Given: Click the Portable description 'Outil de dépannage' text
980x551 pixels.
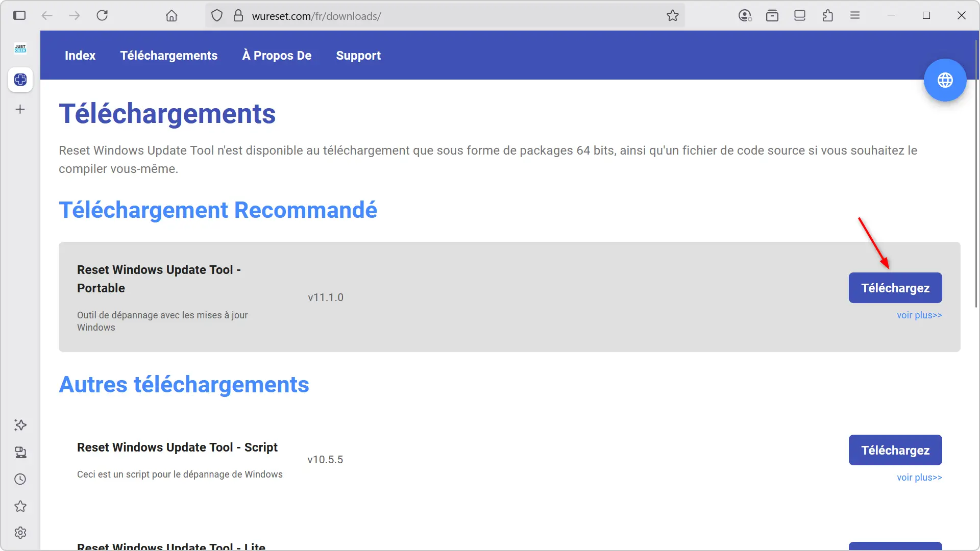Looking at the screenshot, I should 162,321.
